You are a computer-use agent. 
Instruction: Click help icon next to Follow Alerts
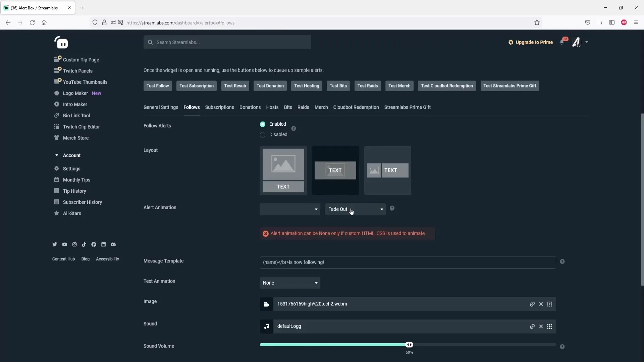(x=293, y=128)
